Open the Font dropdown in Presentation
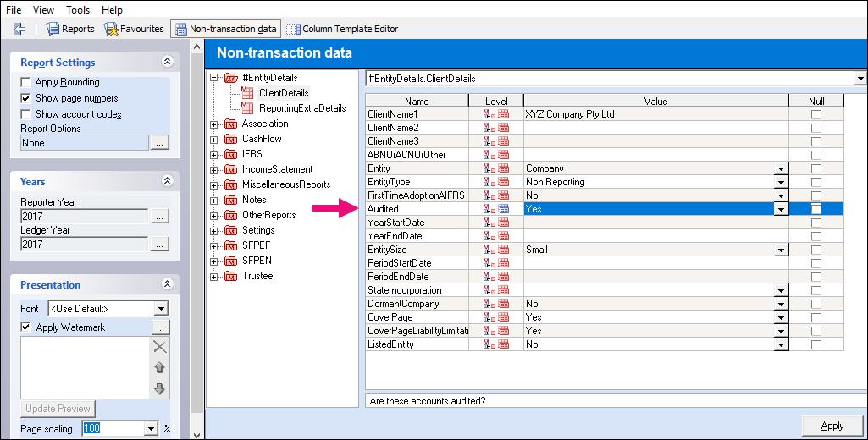This screenshot has height=440, width=868. pos(161,309)
